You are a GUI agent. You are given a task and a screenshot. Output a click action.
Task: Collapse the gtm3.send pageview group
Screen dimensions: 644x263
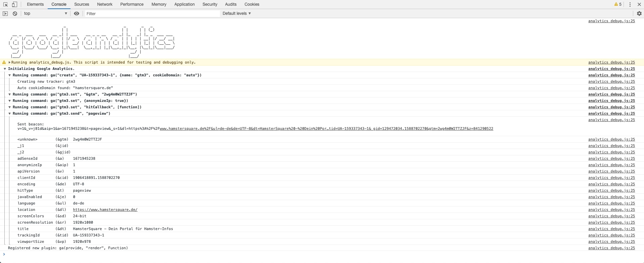10,114
